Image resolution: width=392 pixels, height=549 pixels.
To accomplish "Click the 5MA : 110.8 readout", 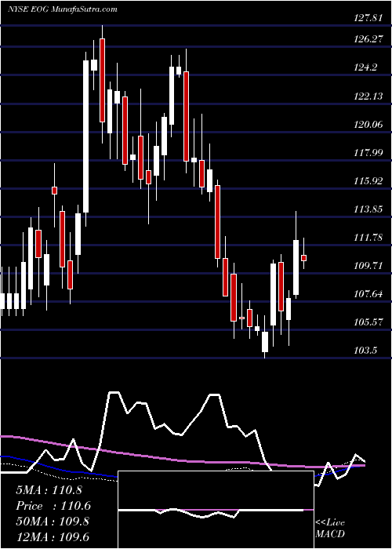I will tap(49, 490).
